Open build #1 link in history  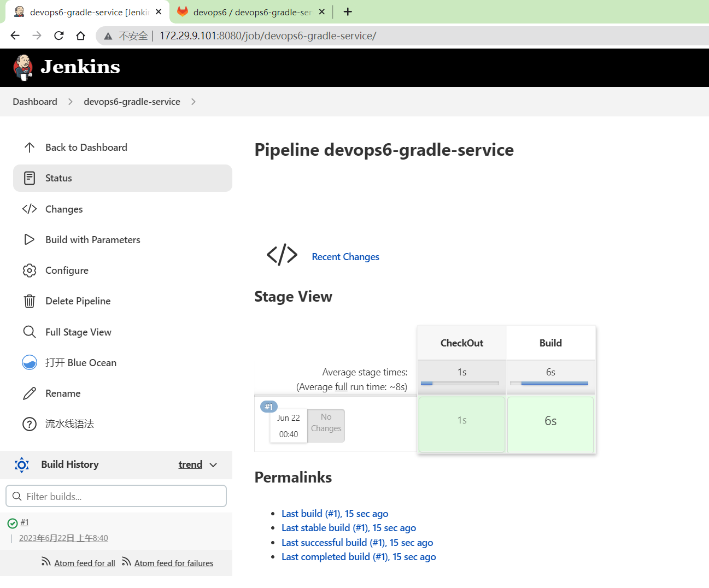point(25,522)
